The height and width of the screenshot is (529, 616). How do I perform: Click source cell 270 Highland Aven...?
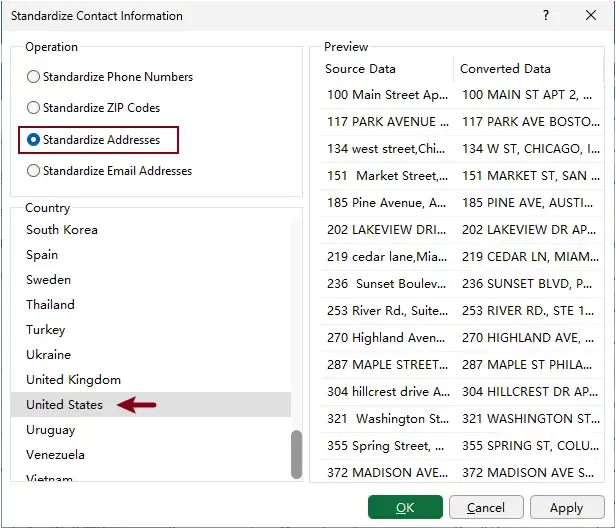387,338
